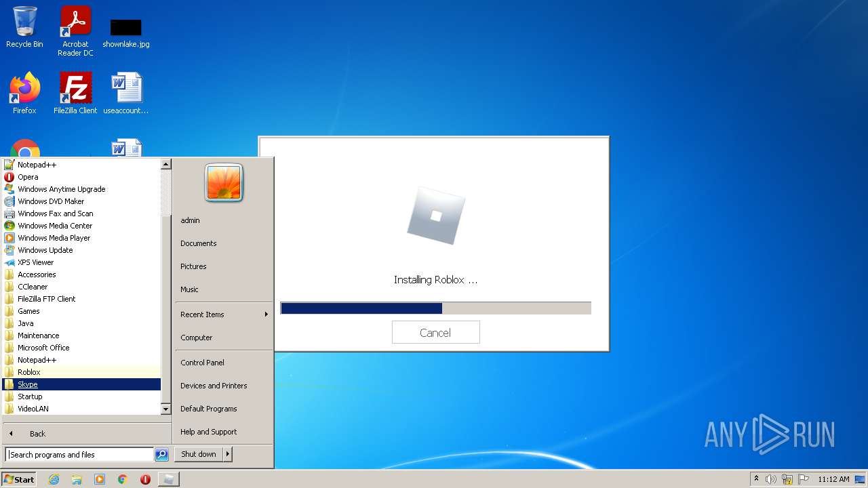This screenshot has width=868, height=488.
Task: Expand the highlighted Skype folder
Action: (x=81, y=384)
